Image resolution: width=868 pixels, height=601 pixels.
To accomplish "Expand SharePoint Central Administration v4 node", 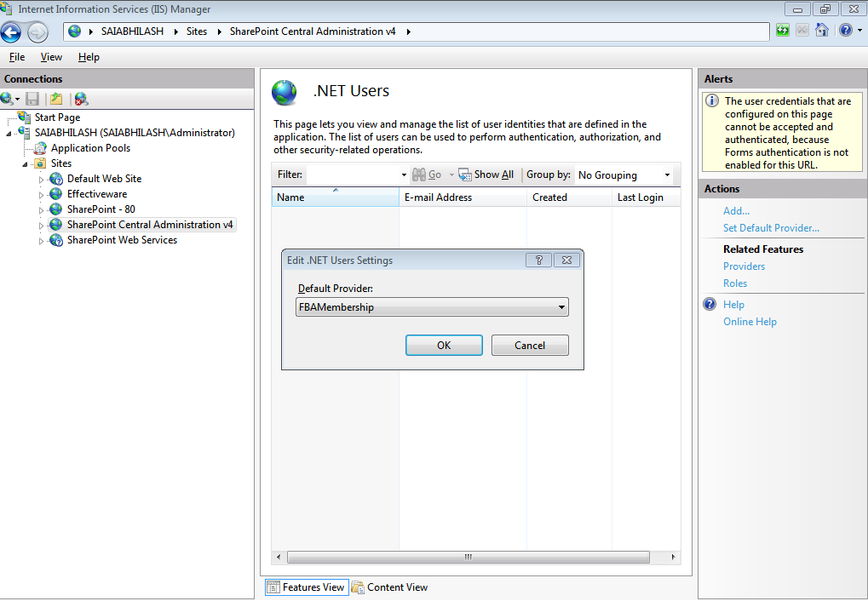I will tap(41, 226).
